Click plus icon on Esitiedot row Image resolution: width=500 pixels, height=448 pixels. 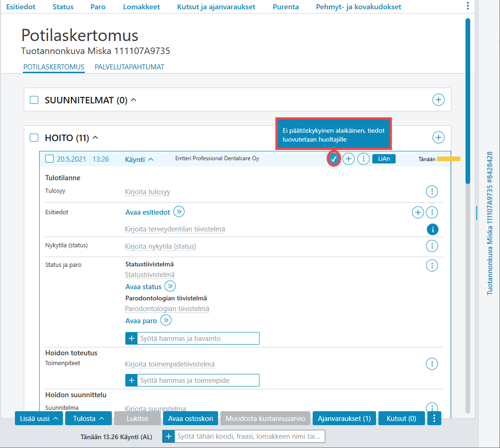point(418,212)
